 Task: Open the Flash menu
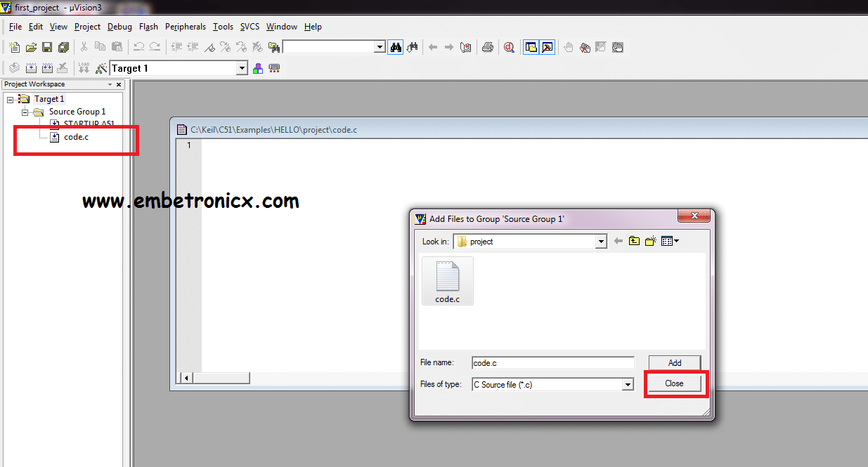pyautogui.click(x=148, y=27)
